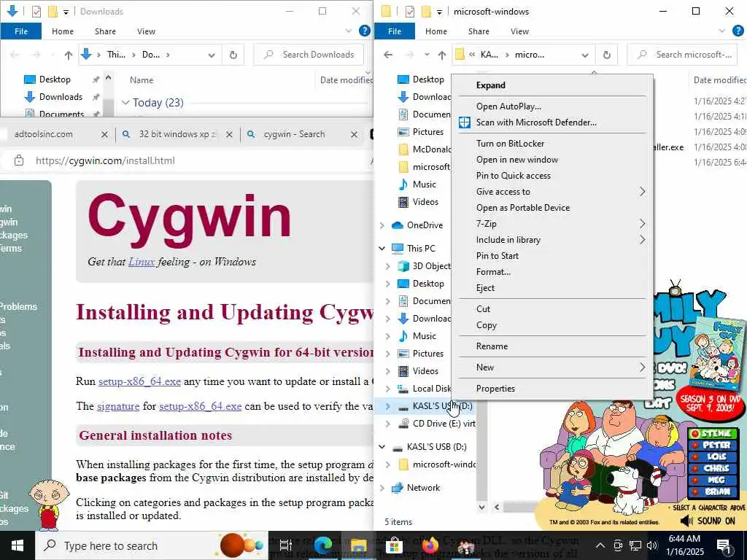Expand CD Drive (E:) tree node
Screen dimensions: 747x560
pyautogui.click(x=388, y=424)
